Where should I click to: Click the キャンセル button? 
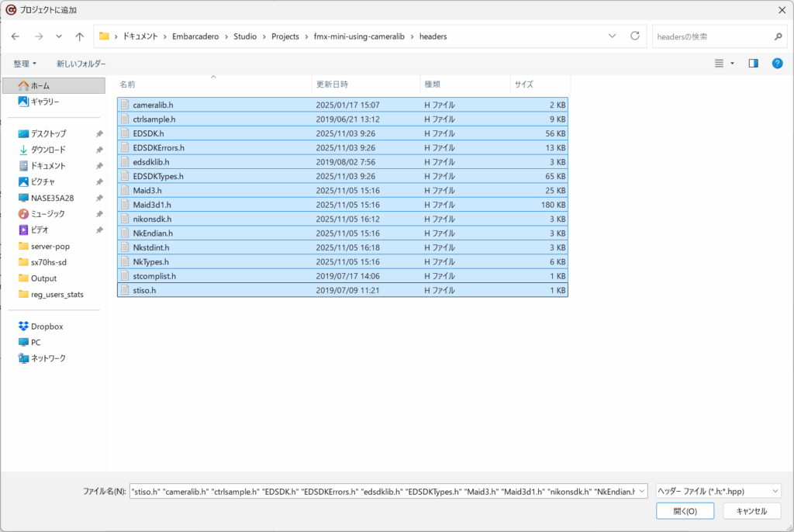[751, 511]
